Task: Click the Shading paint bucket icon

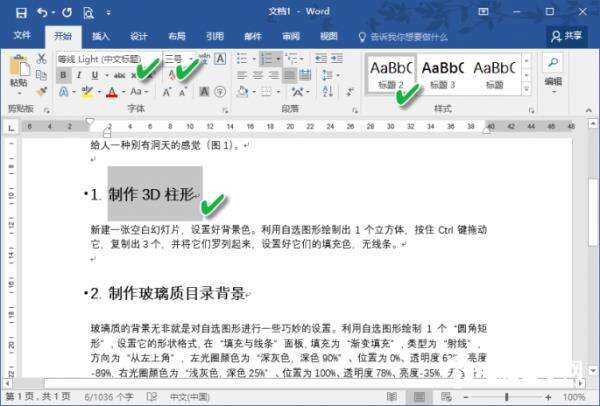Action: coord(243,92)
